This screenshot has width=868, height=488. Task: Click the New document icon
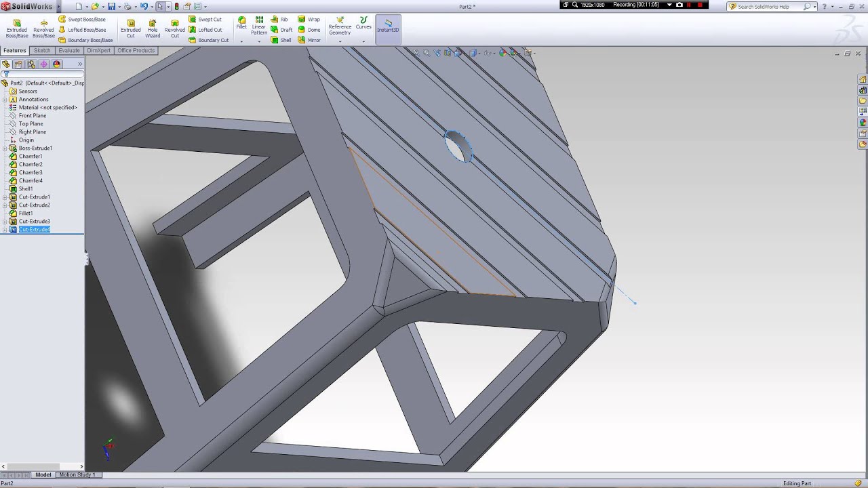pos(79,6)
